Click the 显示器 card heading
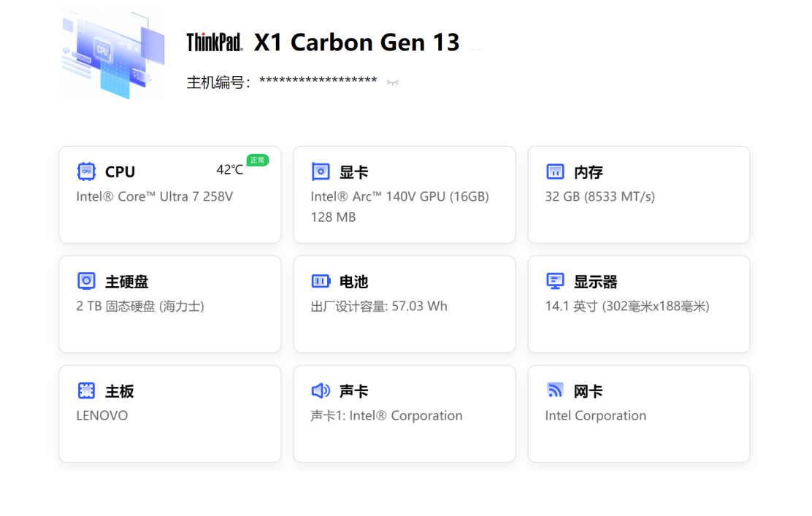The image size is (812, 516). click(x=596, y=282)
